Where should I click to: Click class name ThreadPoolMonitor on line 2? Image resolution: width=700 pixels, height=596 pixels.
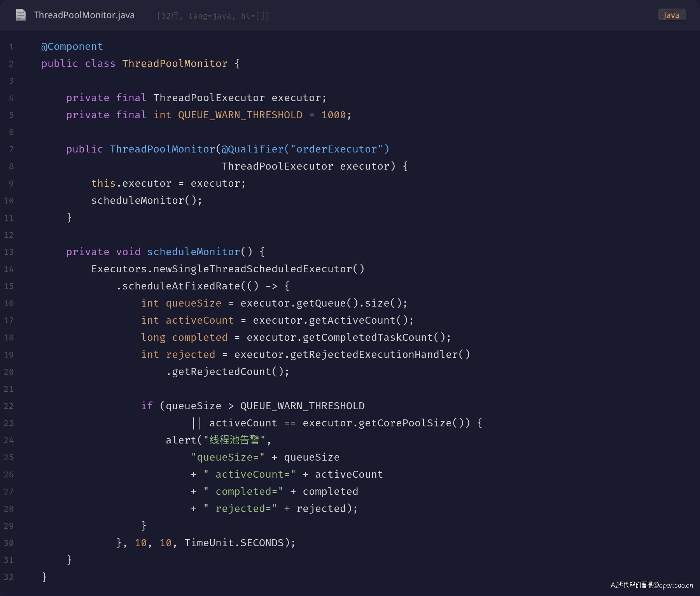pos(175,64)
